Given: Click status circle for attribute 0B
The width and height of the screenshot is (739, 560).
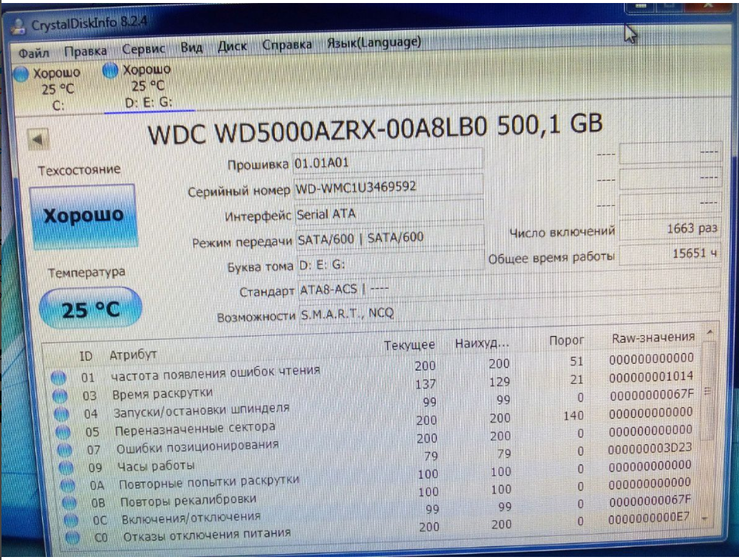Looking at the screenshot, I should (x=69, y=502).
